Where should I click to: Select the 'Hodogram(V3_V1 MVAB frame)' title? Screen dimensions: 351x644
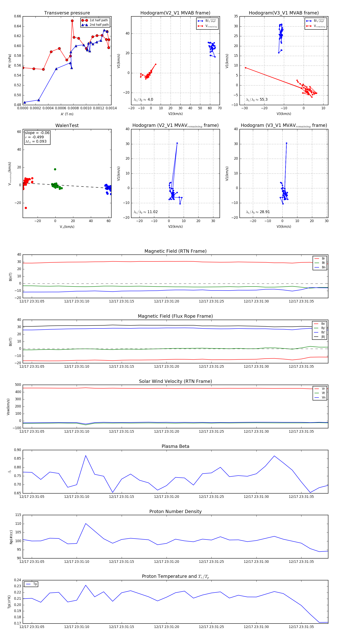click(284, 13)
